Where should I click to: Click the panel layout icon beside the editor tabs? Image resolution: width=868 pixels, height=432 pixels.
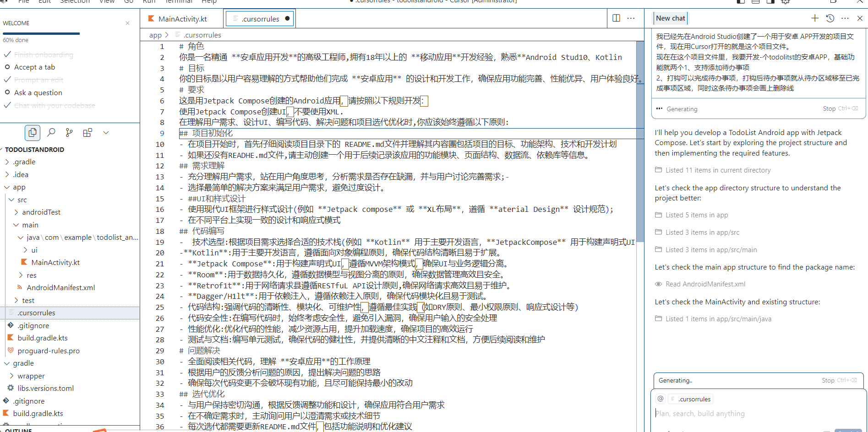(616, 18)
